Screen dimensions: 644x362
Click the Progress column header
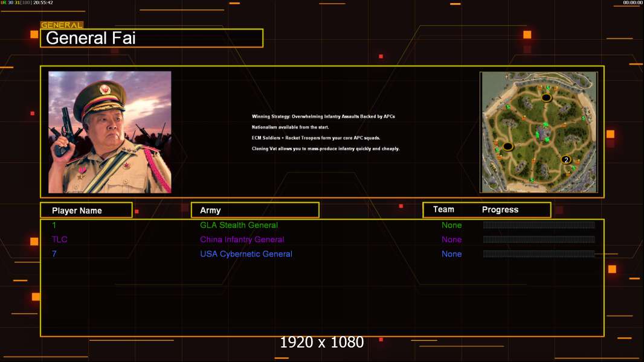click(x=500, y=209)
